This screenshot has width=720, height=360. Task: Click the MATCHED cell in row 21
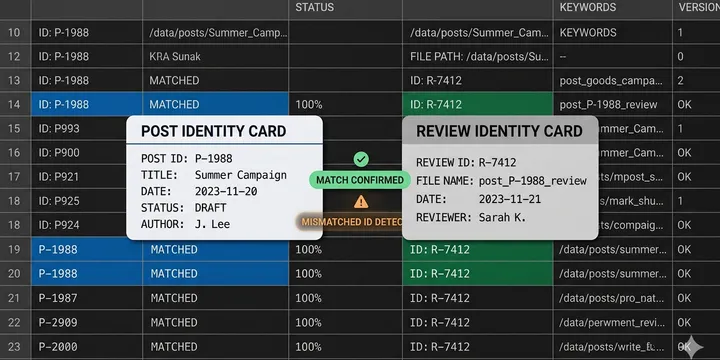coord(215,298)
